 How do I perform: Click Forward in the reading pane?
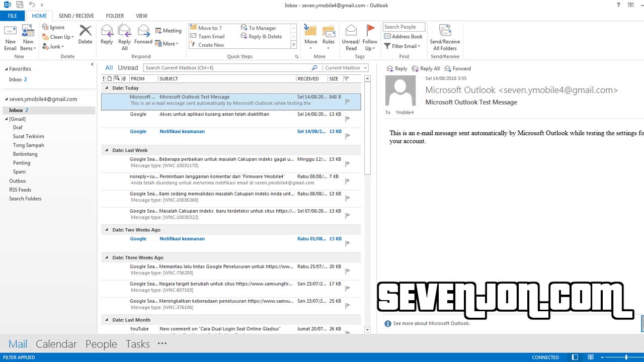pyautogui.click(x=457, y=68)
